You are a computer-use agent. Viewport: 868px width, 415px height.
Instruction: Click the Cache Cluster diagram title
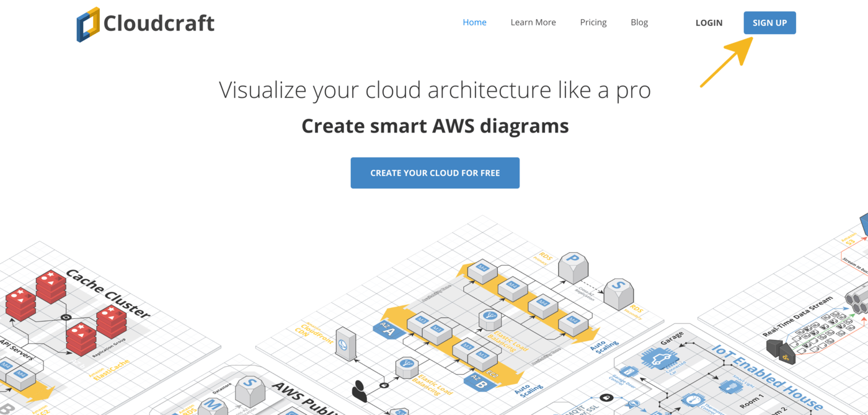coord(108,294)
